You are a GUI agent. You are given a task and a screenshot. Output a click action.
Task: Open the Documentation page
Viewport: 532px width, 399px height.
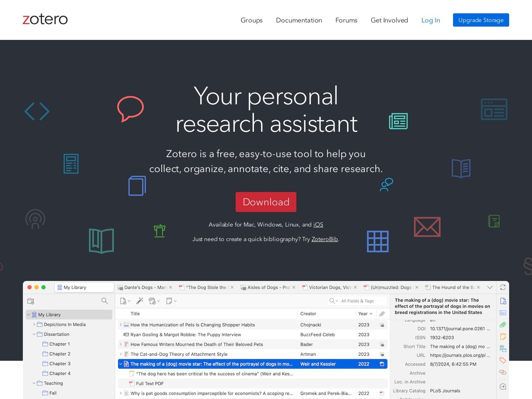pos(299,20)
